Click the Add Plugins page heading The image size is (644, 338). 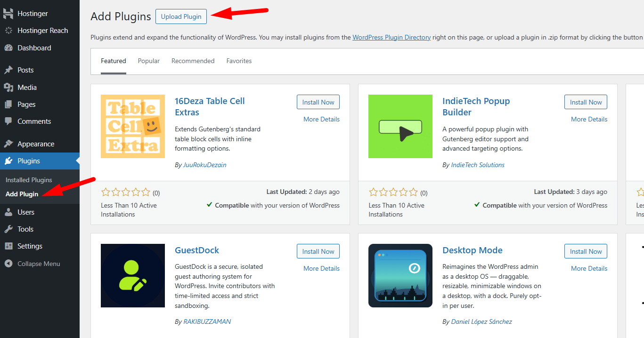coord(121,16)
